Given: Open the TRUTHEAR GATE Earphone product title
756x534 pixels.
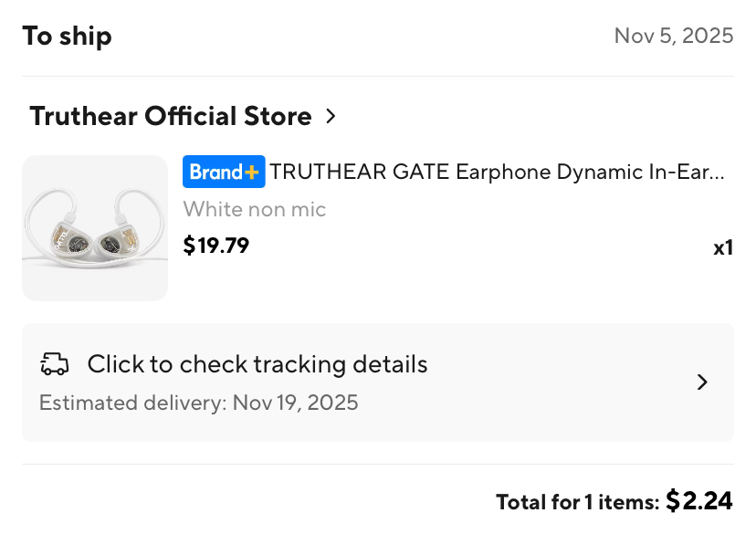Looking at the screenshot, I should click(x=497, y=172).
